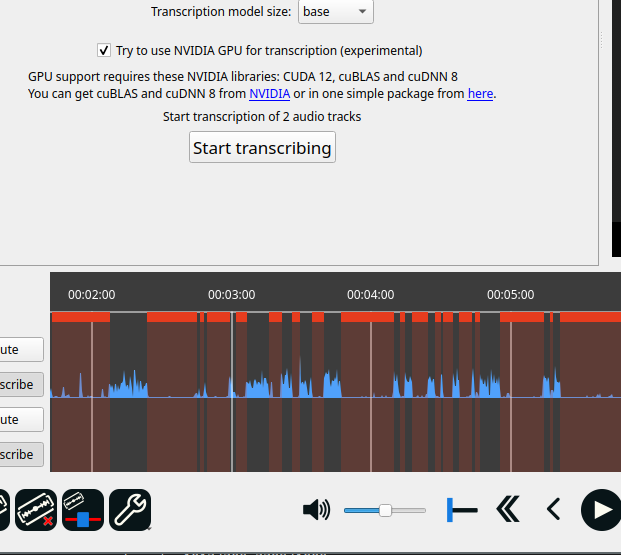
Task: Mute audio with the speaker icon
Action: tap(316, 510)
